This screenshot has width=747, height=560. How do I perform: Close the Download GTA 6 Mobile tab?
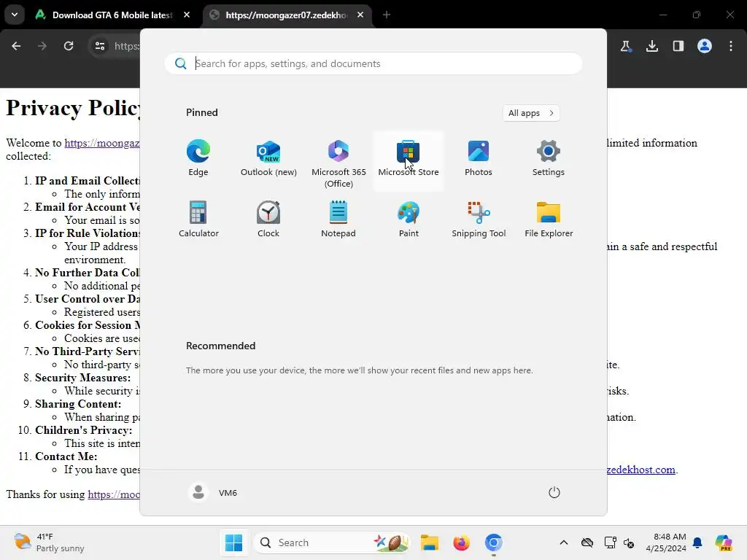pos(187,15)
